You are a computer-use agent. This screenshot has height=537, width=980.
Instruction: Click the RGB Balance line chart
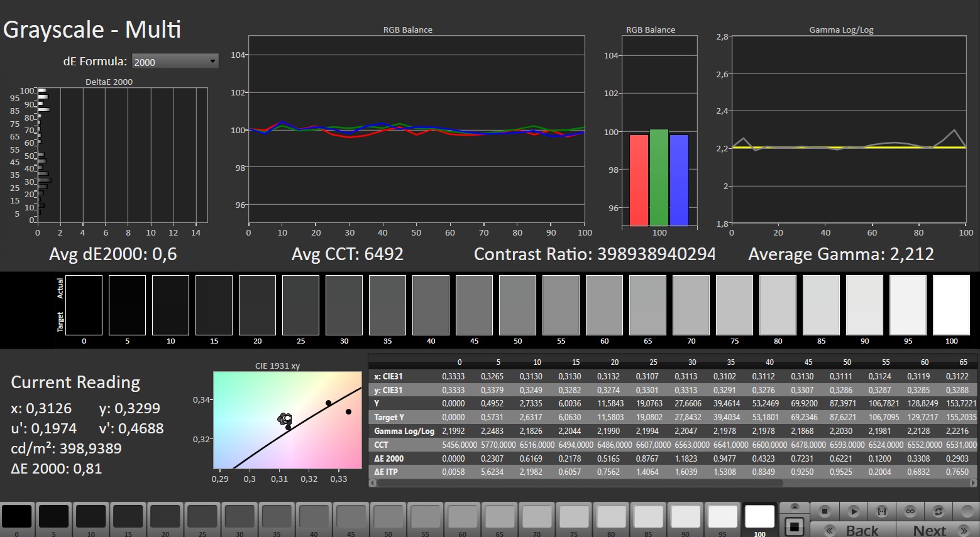tap(417, 129)
